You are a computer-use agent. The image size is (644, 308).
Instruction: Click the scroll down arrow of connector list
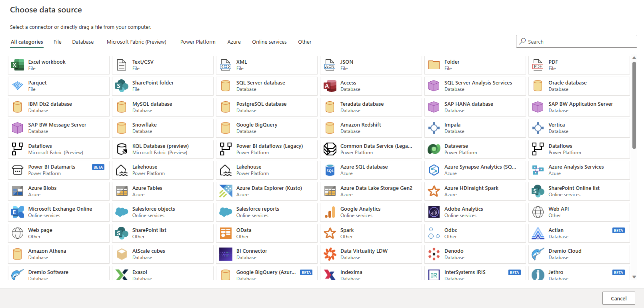[x=634, y=277]
